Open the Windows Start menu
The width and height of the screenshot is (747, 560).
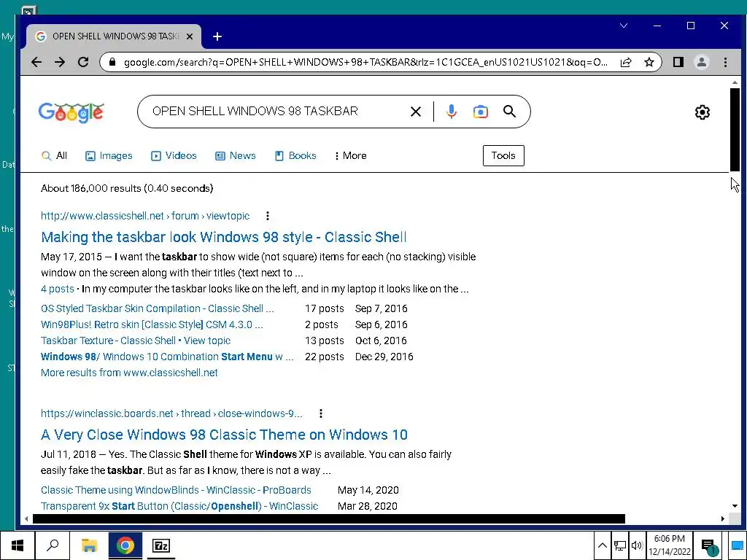(x=18, y=545)
